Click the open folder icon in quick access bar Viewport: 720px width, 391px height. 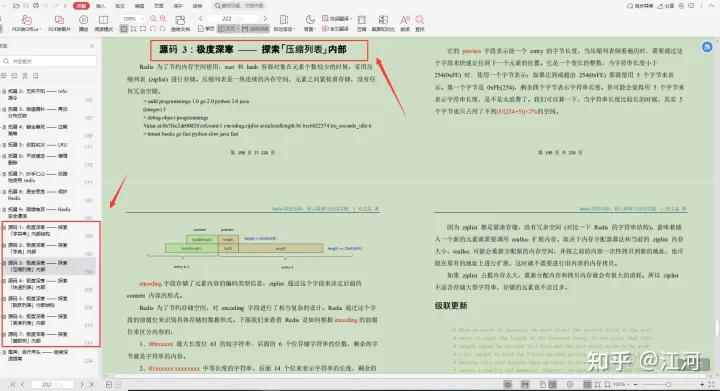[16, 6]
